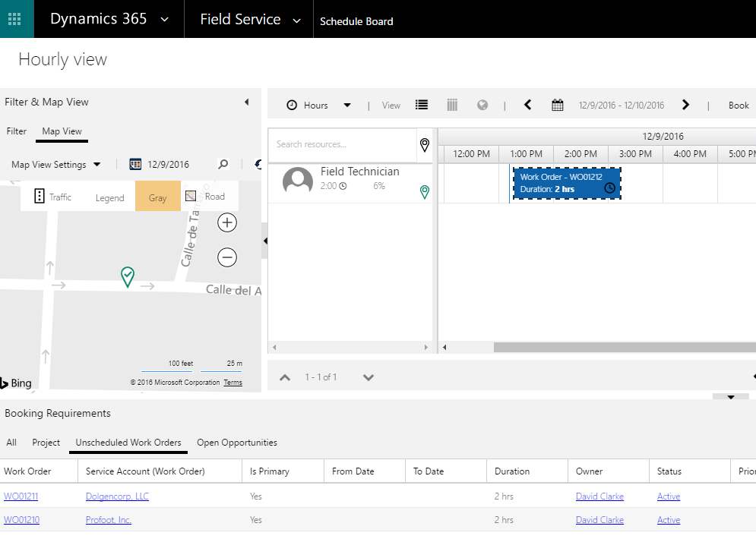The width and height of the screenshot is (756, 539).
Task: Click the Hours clock icon
Action: point(292,105)
